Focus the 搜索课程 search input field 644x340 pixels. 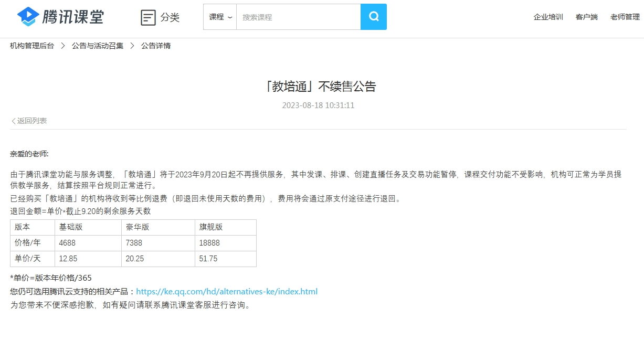[x=298, y=17]
